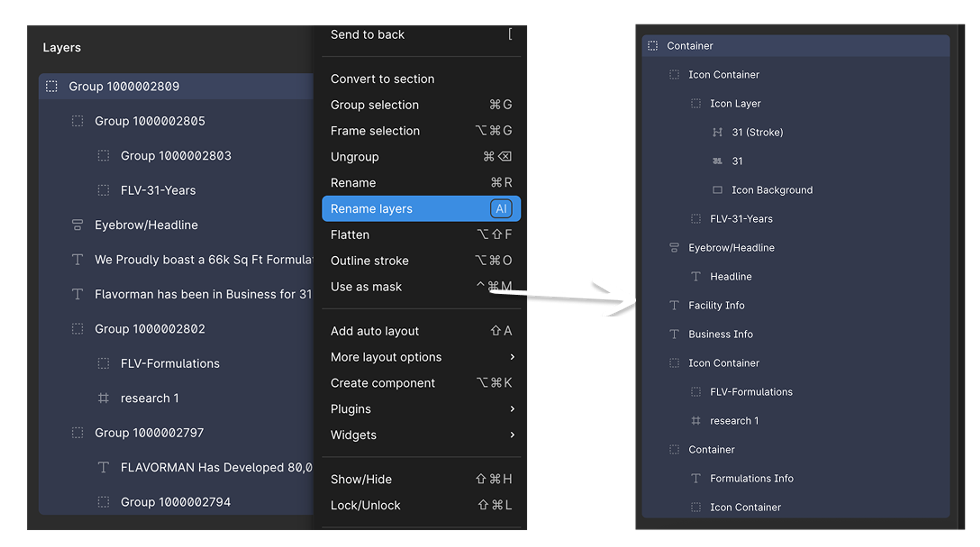Choose Add auto layout menu item
The image size is (980, 547).
click(421, 331)
